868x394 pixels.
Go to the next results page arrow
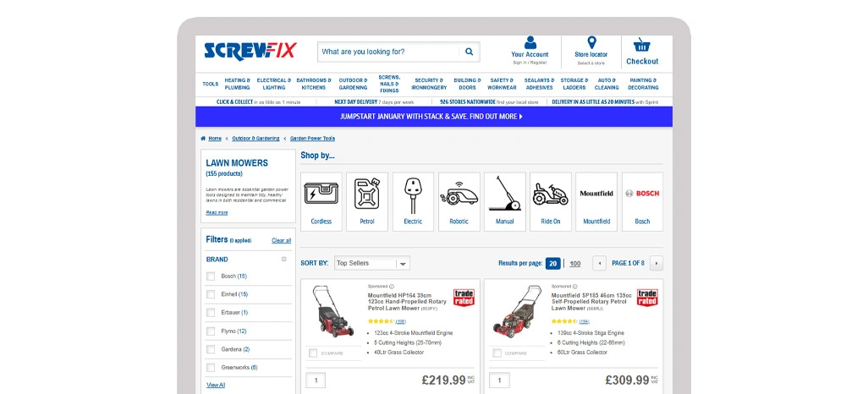(x=656, y=264)
